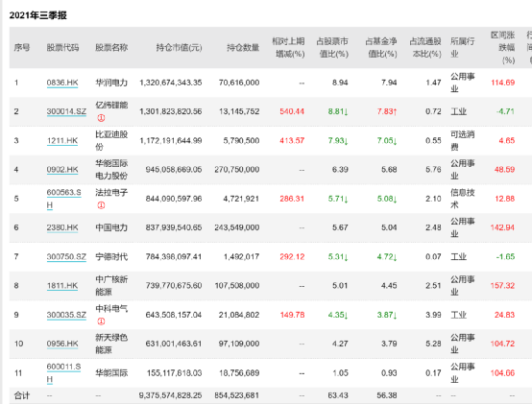
Task: Click the 序号 column header
Action: click(22, 47)
